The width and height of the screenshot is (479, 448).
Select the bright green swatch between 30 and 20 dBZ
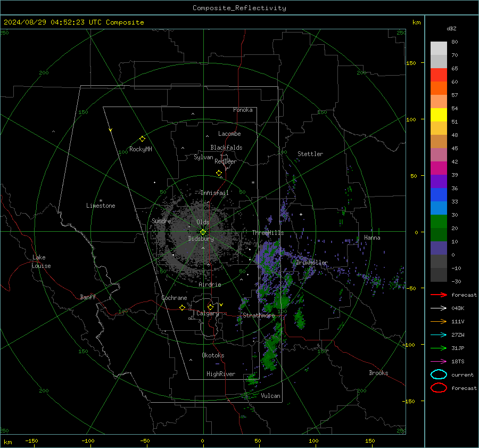coord(439,222)
